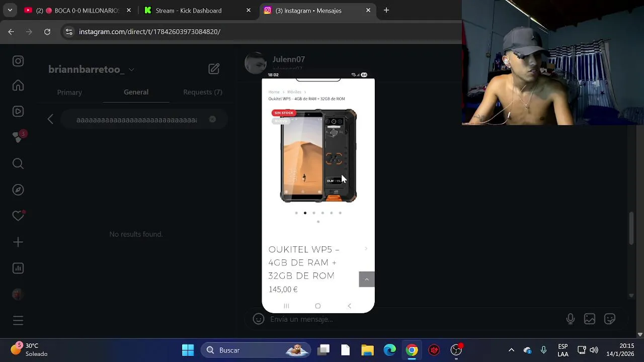Click the page scrollbar thumb

(x=631, y=229)
